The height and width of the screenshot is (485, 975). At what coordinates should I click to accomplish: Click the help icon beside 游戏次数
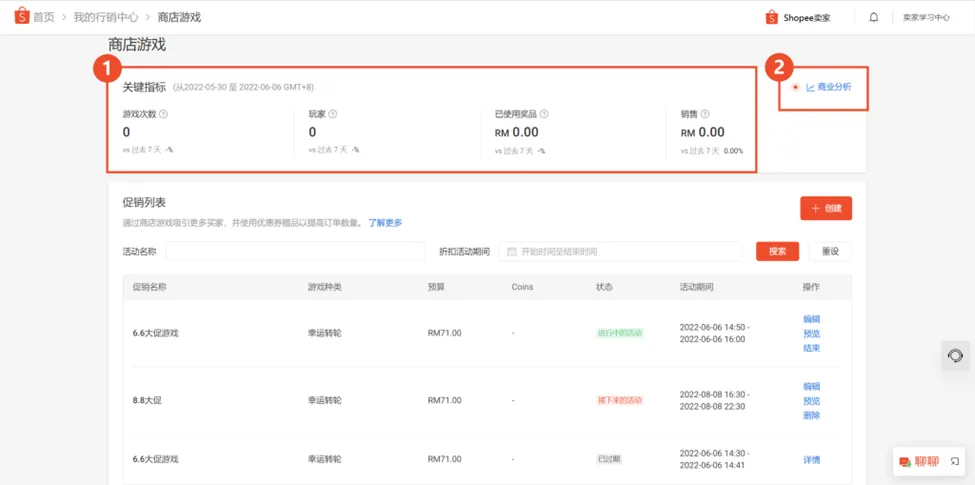tap(164, 114)
